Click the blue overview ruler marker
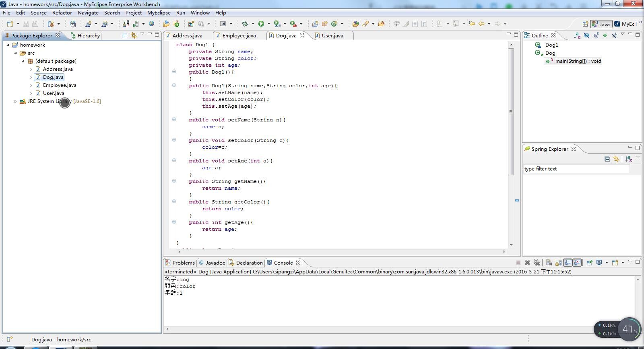This screenshot has width=644, height=349. pyautogui.click(x=517, y=200)
